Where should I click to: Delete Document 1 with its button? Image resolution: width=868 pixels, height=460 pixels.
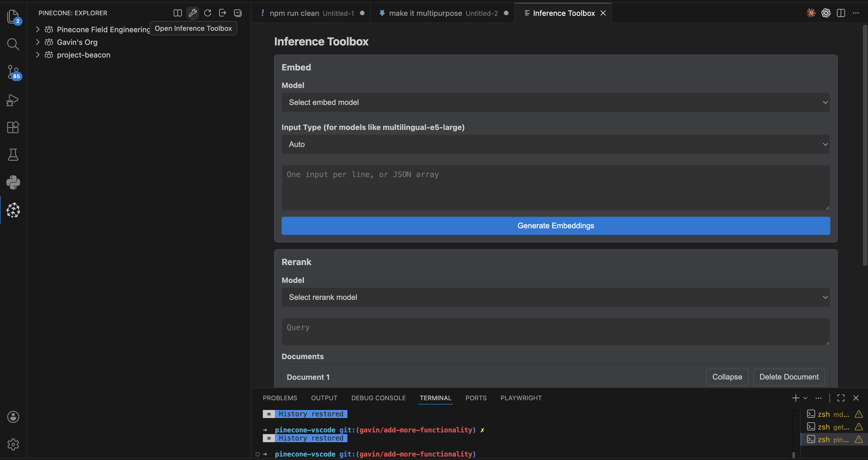(x=789, y=377)
